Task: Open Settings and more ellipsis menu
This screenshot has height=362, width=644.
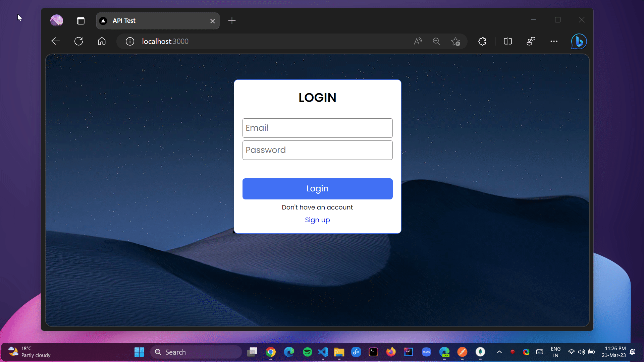Action: pyautogui.click(x=554, y=41)
